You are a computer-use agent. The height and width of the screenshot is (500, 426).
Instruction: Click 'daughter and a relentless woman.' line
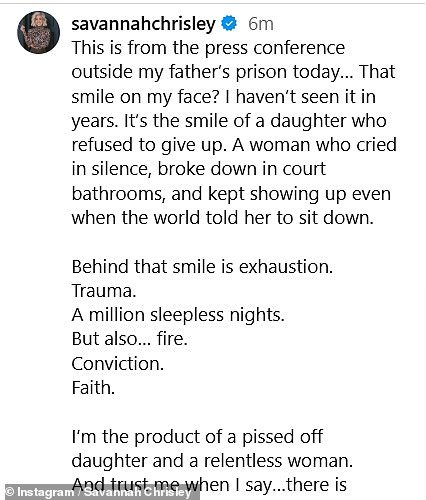[212, 461]
